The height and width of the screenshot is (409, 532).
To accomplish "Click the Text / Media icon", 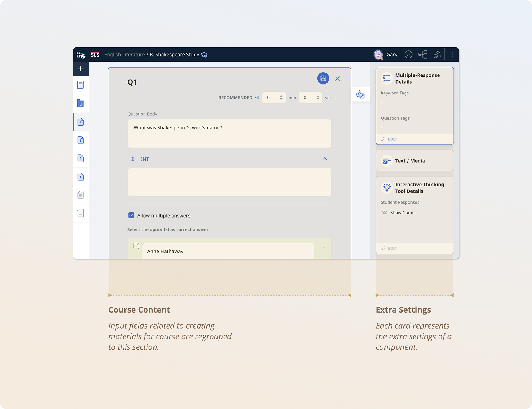I will click(x=387, y=161).
